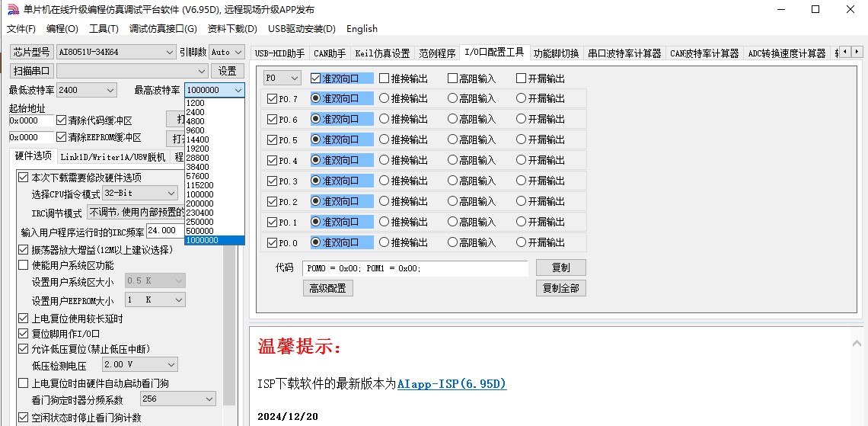This screenshot has height=426, width=868.
Task: Enable 使能用户系统区功能 checkbox
Action: click(x=24, y=264)
